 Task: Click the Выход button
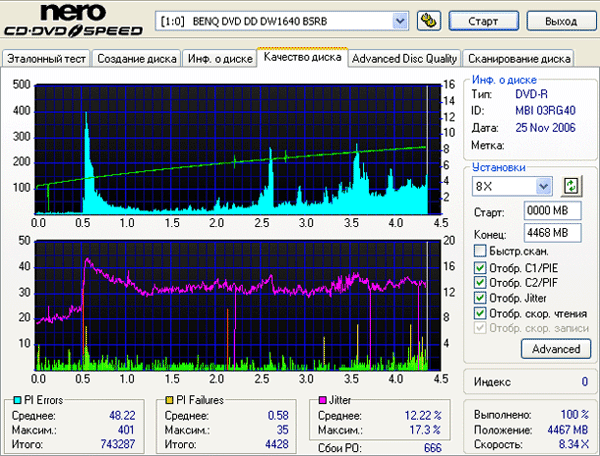[557, 21]
